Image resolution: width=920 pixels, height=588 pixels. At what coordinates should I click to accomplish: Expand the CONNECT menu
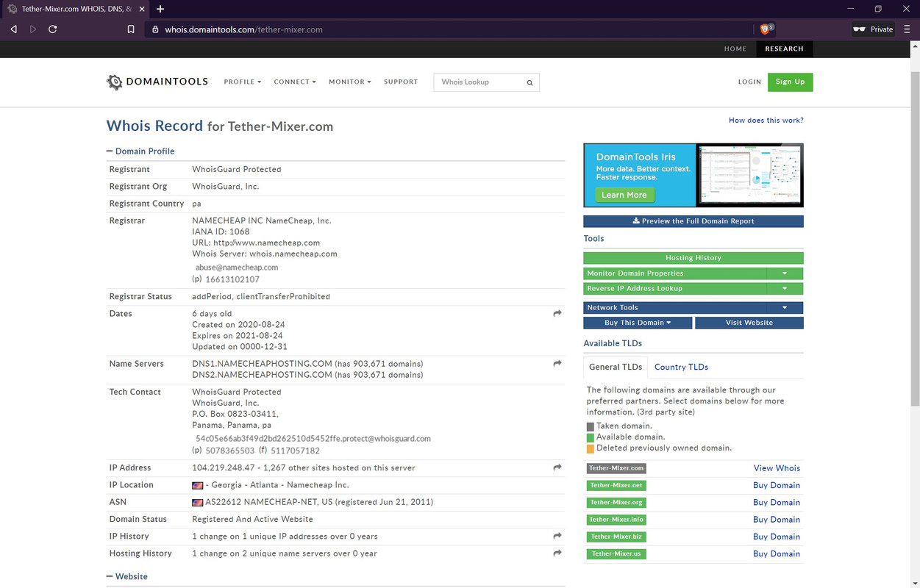[x=295, y=82]
